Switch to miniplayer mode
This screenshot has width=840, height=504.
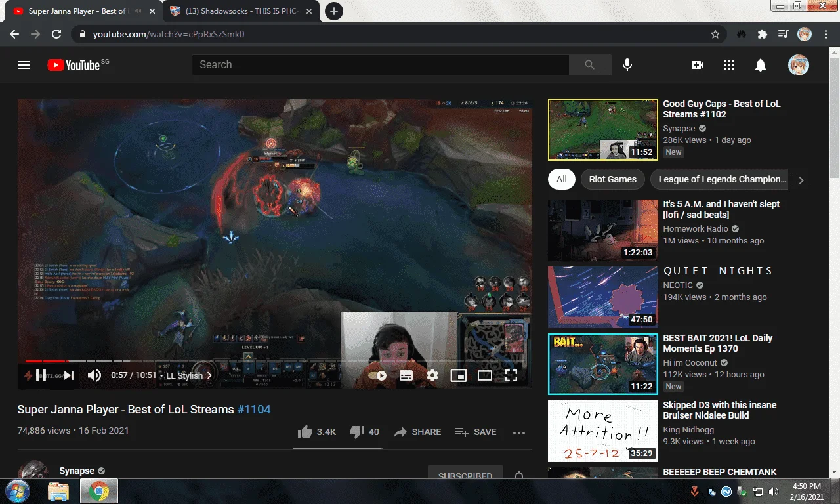point(459,375)
